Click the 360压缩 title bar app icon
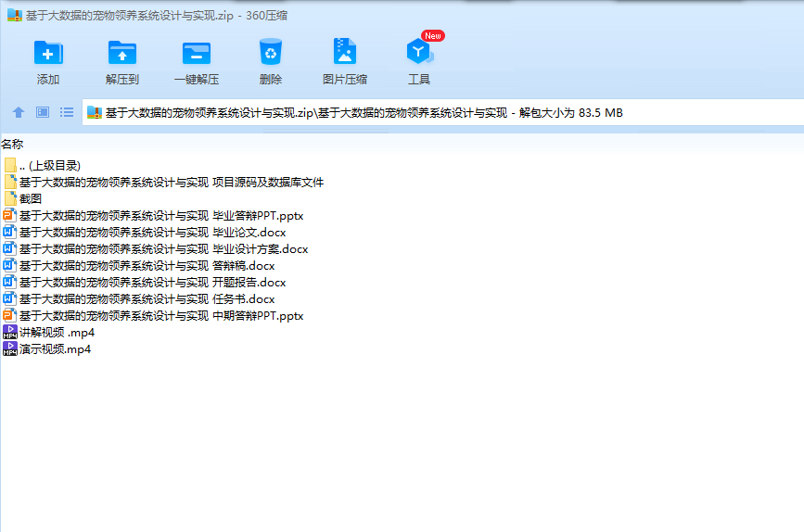The height and width of the screenshot is (532, 804). (x=14, y=16)
